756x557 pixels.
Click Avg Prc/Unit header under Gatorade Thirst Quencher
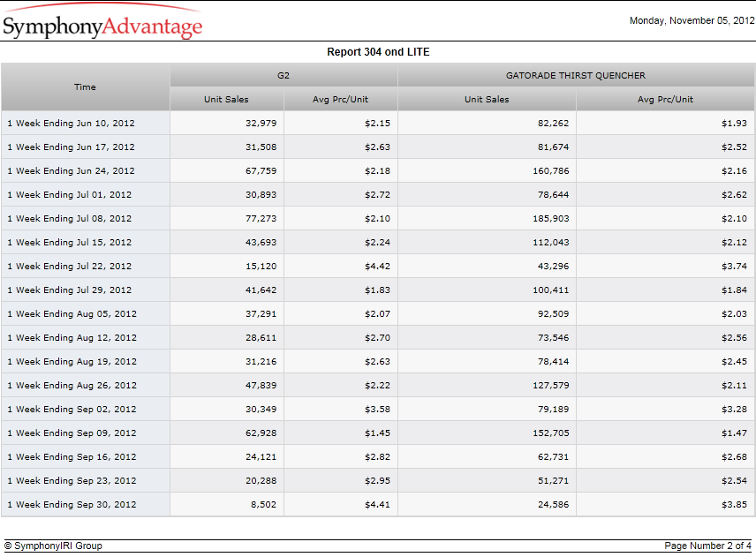[x=665, y=99]
